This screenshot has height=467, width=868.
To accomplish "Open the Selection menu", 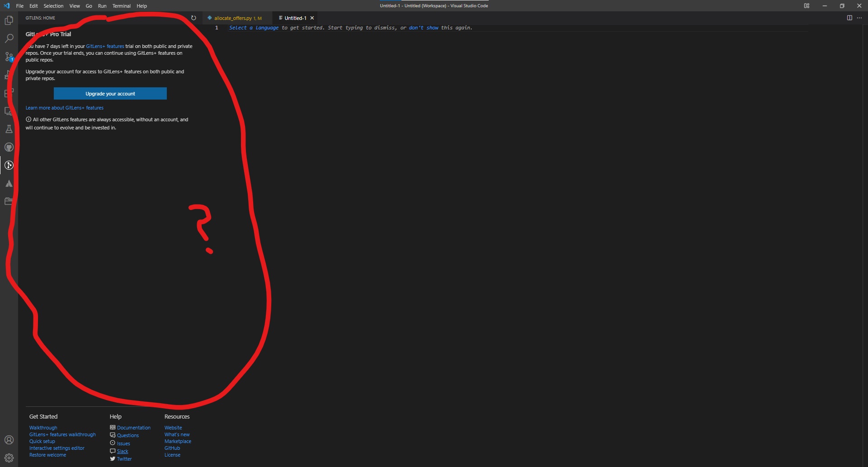I will pyautogui.click(x=53, y=6).
